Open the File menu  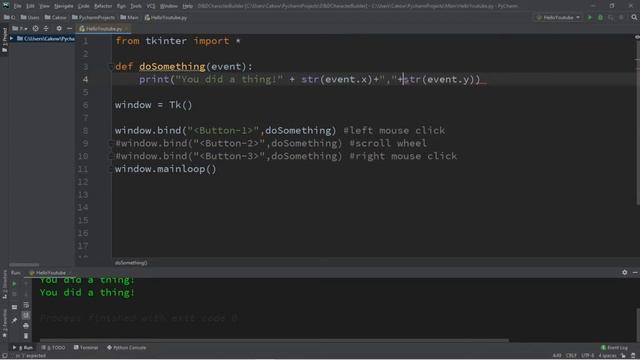click(x=18, y=6)
